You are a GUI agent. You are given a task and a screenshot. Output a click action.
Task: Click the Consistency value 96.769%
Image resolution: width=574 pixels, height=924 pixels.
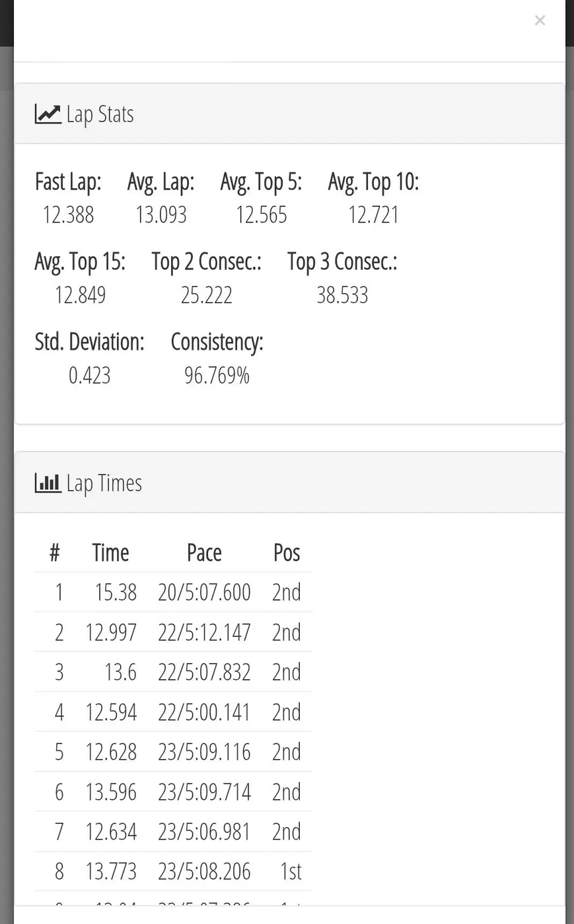tap(217, 376)
